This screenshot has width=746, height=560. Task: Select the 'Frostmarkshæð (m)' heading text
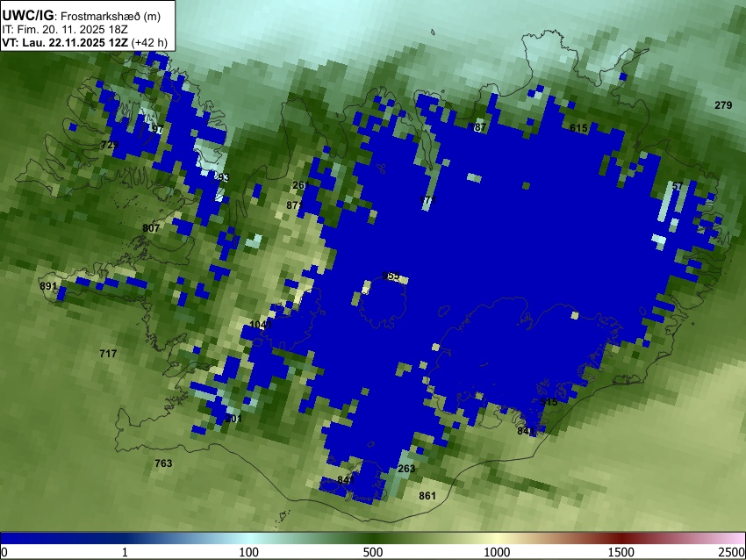[111, 16]
